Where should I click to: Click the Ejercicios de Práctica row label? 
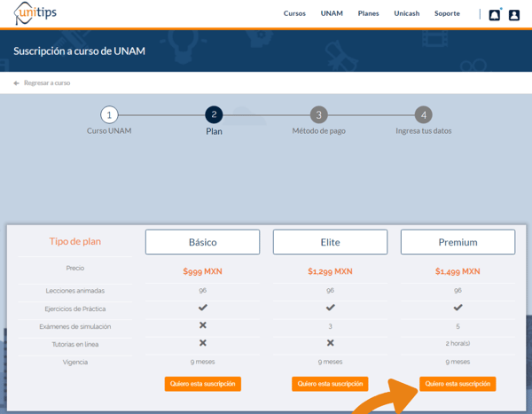75,309
